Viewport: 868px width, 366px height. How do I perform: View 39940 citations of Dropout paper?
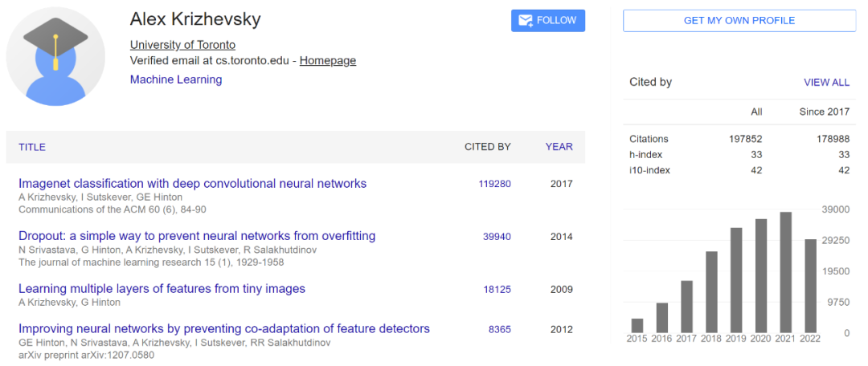pos(497,236)
